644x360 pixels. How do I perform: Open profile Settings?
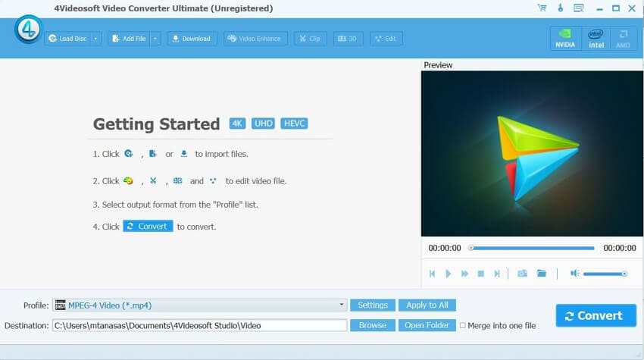pyautogui.click(x=373, y=305)
